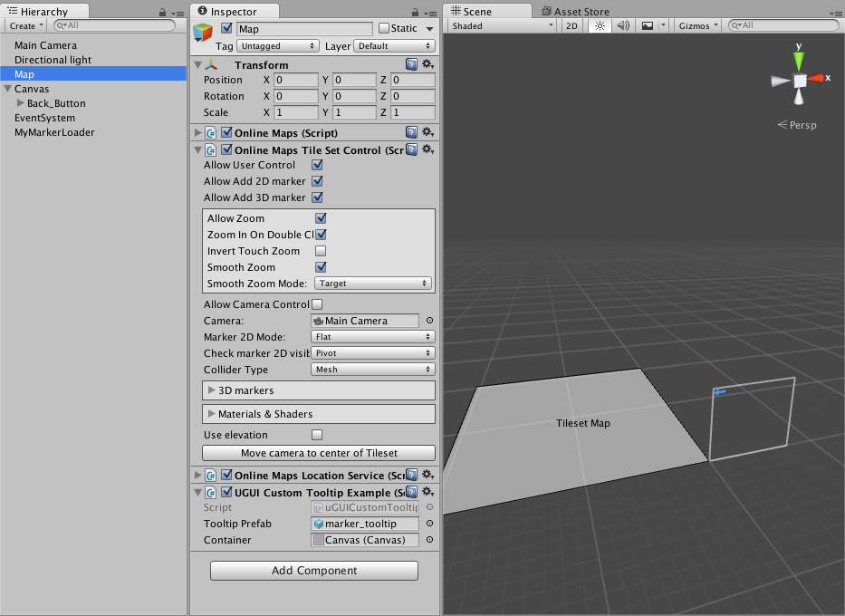Pick object for Container field
The image size is (845, 616).
pos(429,540)
